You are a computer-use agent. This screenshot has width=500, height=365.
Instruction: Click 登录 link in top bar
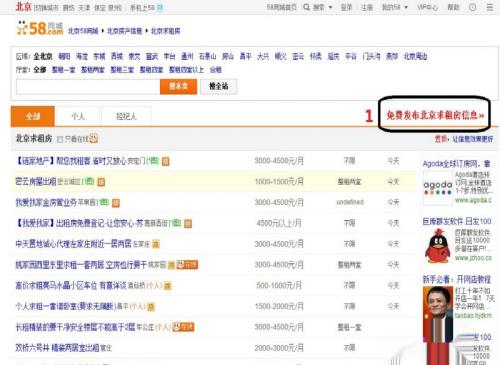[x=346, y=7]
